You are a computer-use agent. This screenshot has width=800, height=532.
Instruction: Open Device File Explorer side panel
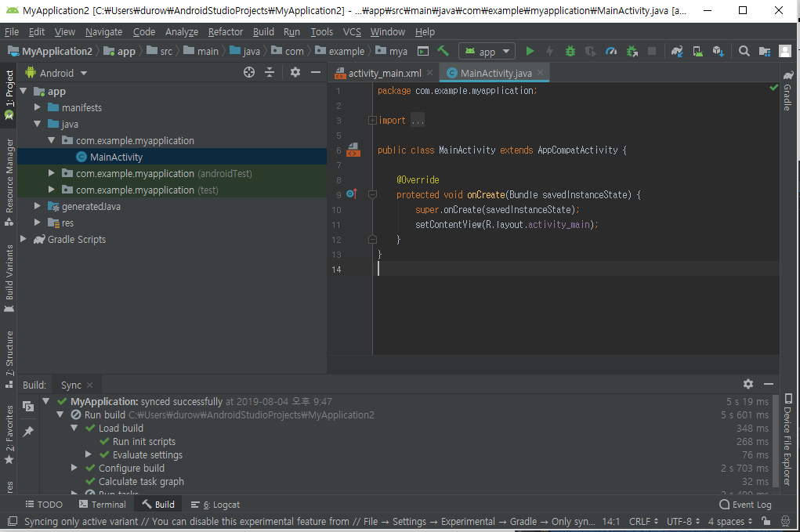point(788,439)
